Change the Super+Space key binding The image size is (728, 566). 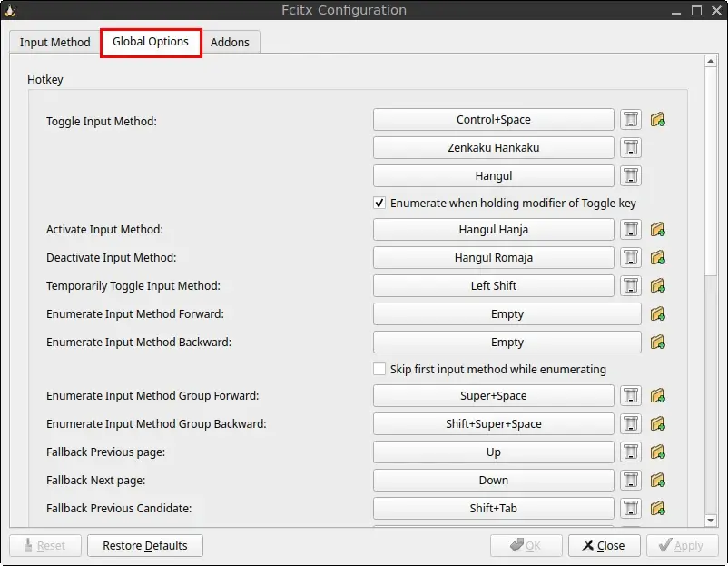[x=494, y=396]
